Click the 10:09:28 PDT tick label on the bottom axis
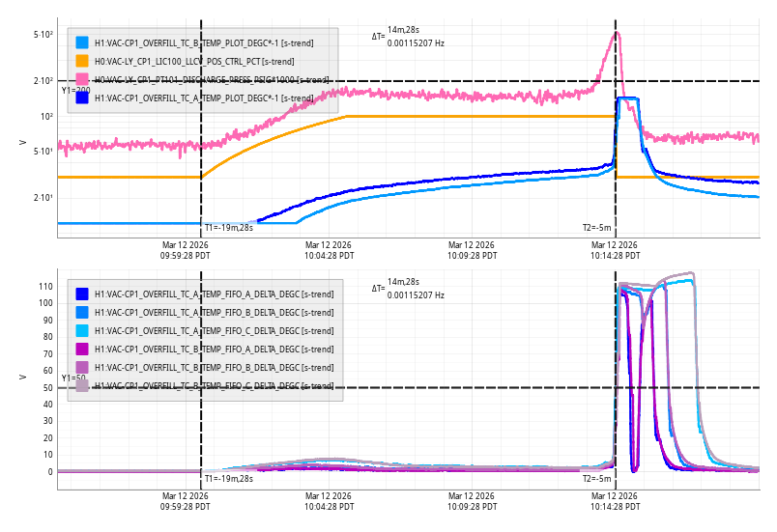Image resolution: width=777 pixels, height=532 pixels. coord(471,500)
